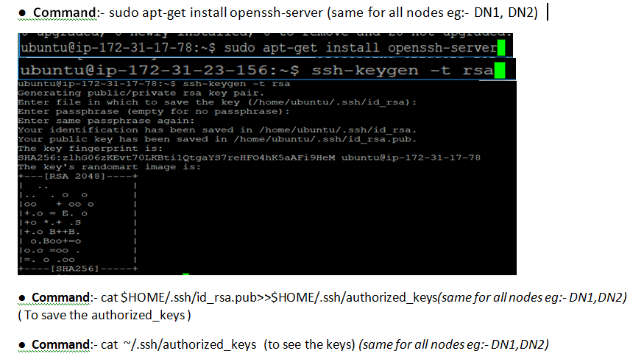Click the line "The key fingerprint is:"
This screenshot has height=362, width=644.
[x=90, y=149]
